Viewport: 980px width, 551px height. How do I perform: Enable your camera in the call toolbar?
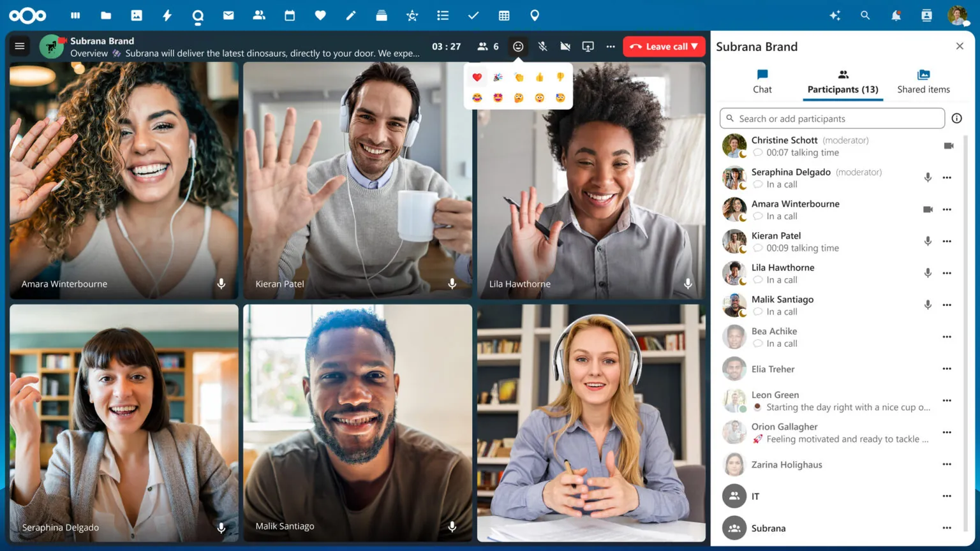pos(565,46)
